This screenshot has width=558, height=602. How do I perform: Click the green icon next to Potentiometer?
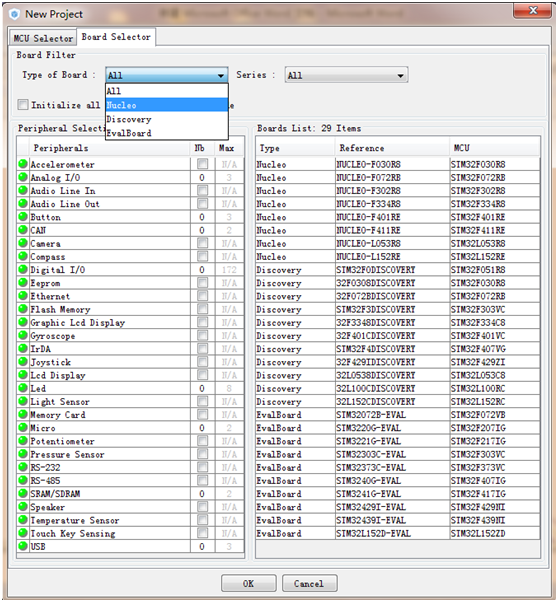(23, 441)
